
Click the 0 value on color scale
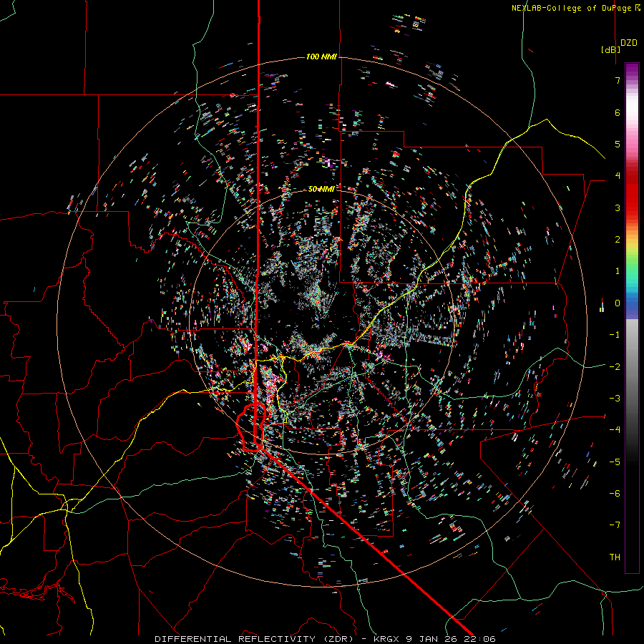618,303
